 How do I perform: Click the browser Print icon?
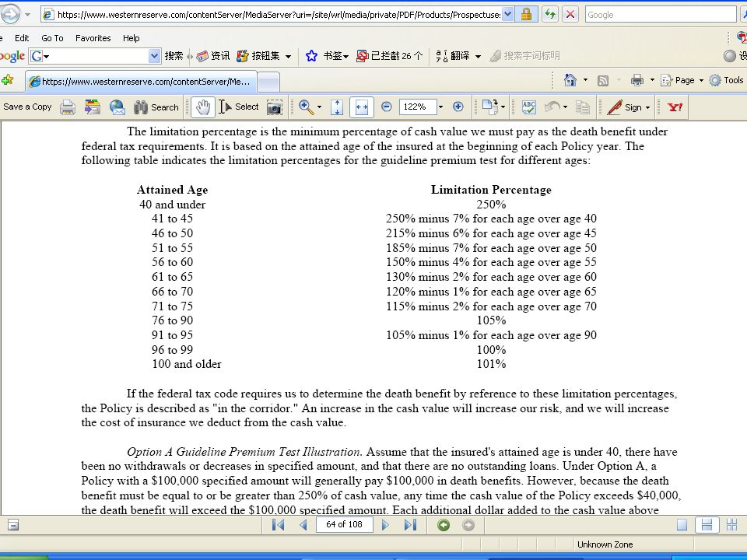[x=637, y=80]
